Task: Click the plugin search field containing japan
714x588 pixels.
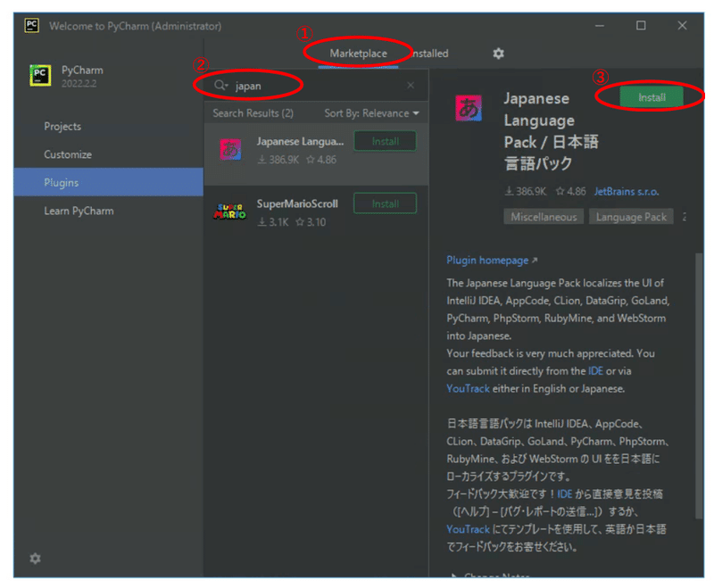Action: coord(314,86)
